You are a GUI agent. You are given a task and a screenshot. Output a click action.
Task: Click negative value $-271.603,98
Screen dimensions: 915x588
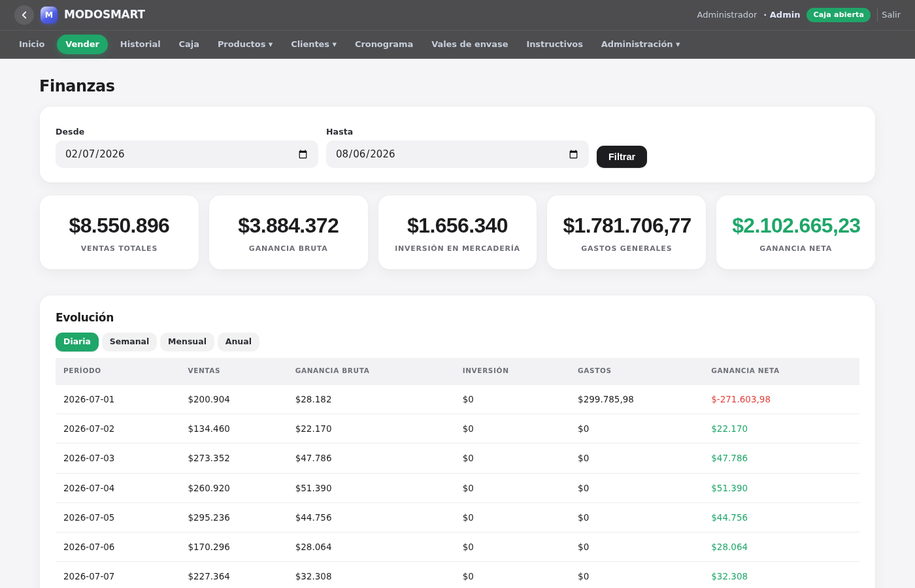click(740, 399)
